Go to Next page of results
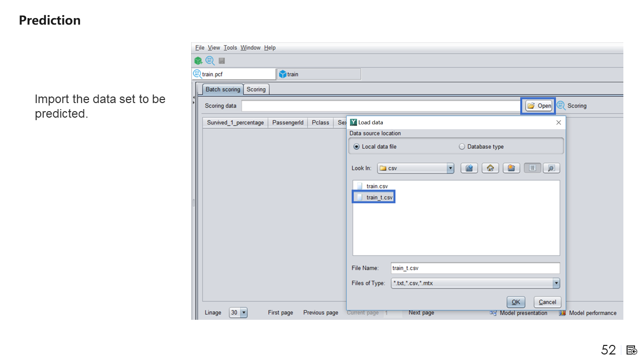 [x=421, y=313]
